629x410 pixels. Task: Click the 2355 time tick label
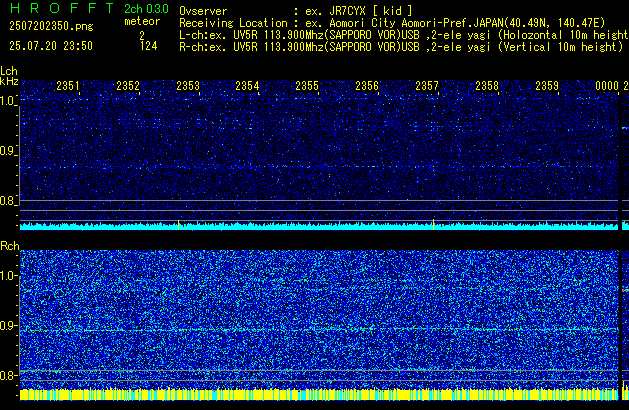tap(307, 86)
